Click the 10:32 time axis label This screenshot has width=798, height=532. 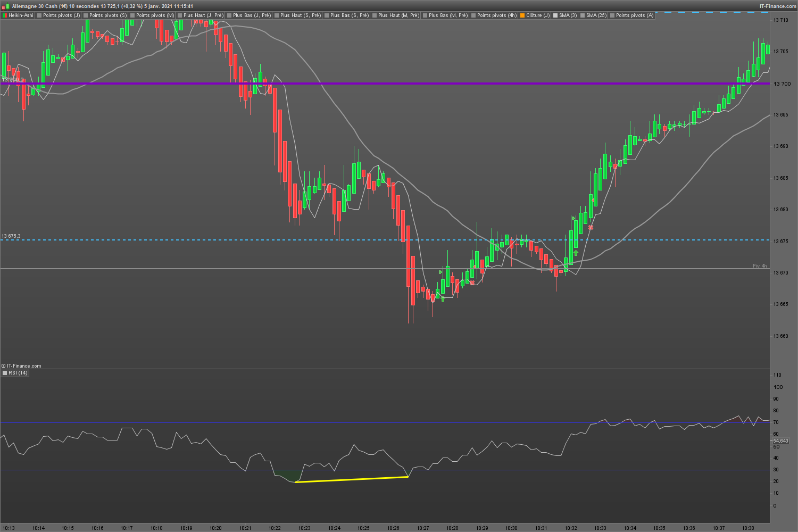[571, 528]
